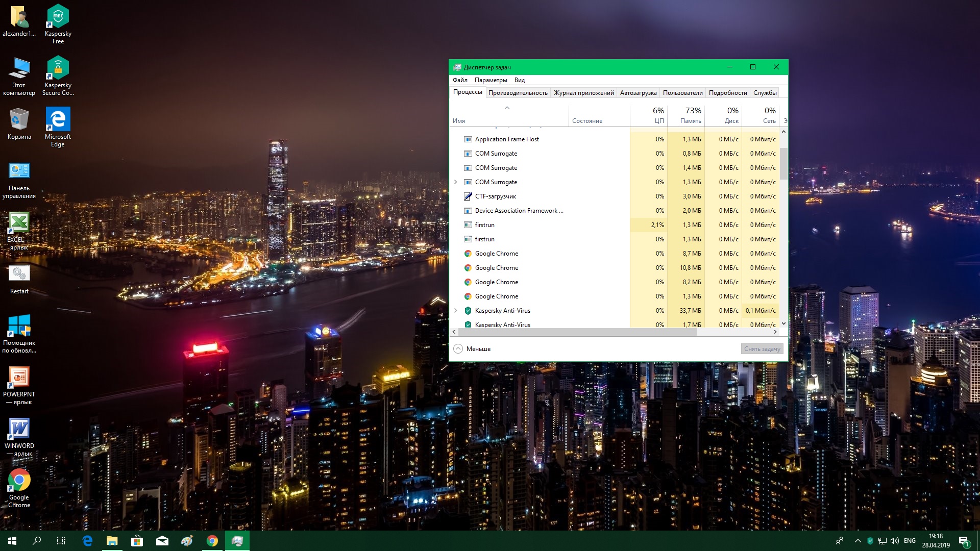Click the vertical scrollbar down arrow
Viewport: 980px width, 551px height.
tap(783, 323)
